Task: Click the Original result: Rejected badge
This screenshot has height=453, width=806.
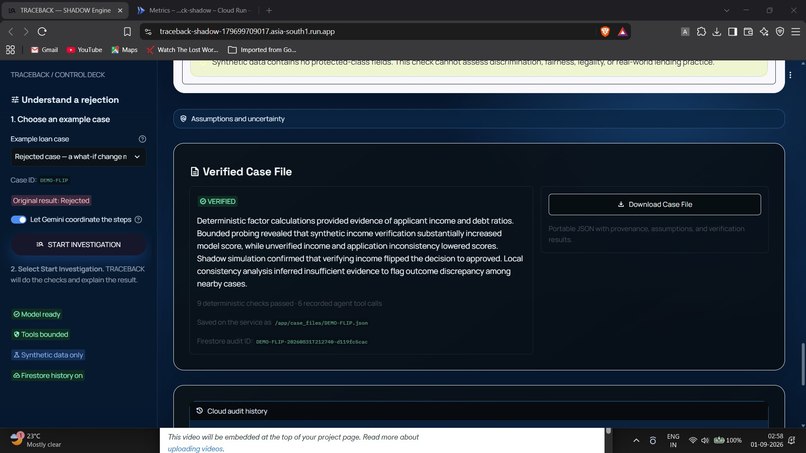Action: pos(51,201)
